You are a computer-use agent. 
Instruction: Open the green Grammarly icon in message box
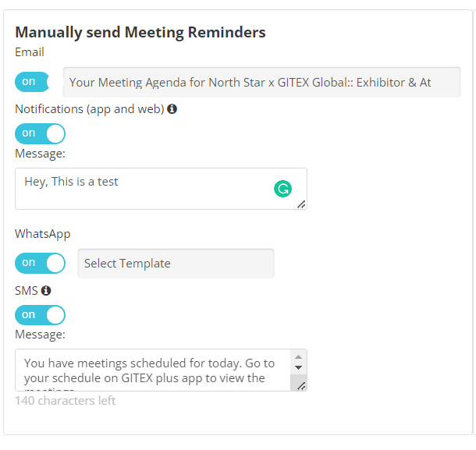point(282,189)
